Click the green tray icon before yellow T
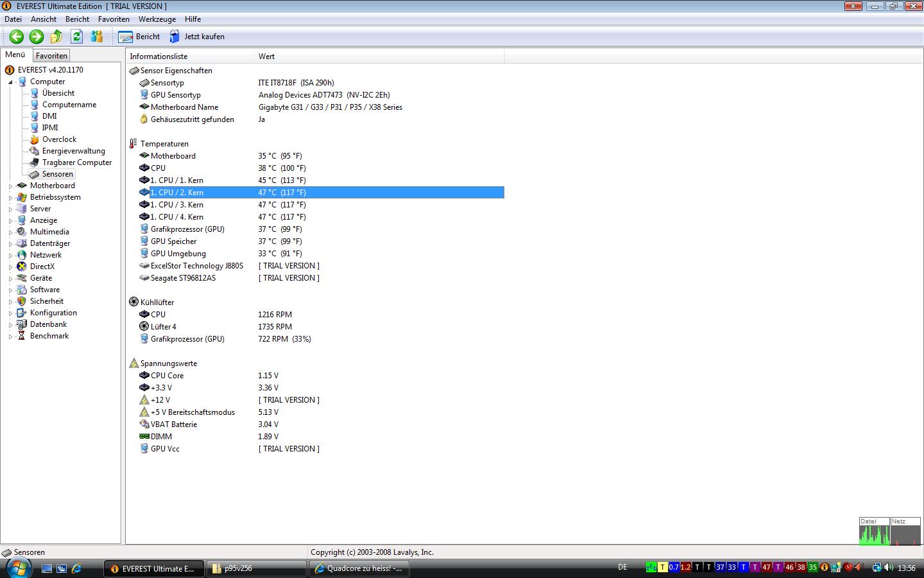Image resolution: width=924 pixels, height=578 pixels. [x=651, y=567]
